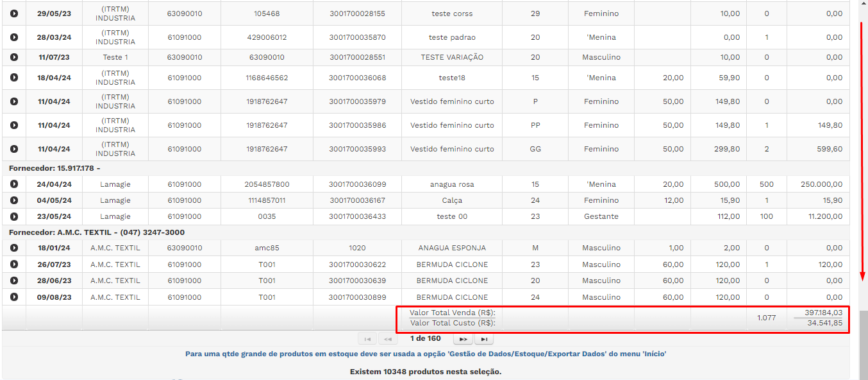Expand BERMUDA CICLONE row dated 26/07/23
The height and width of the screenshot is (380, 868).
tap(14, 264)
